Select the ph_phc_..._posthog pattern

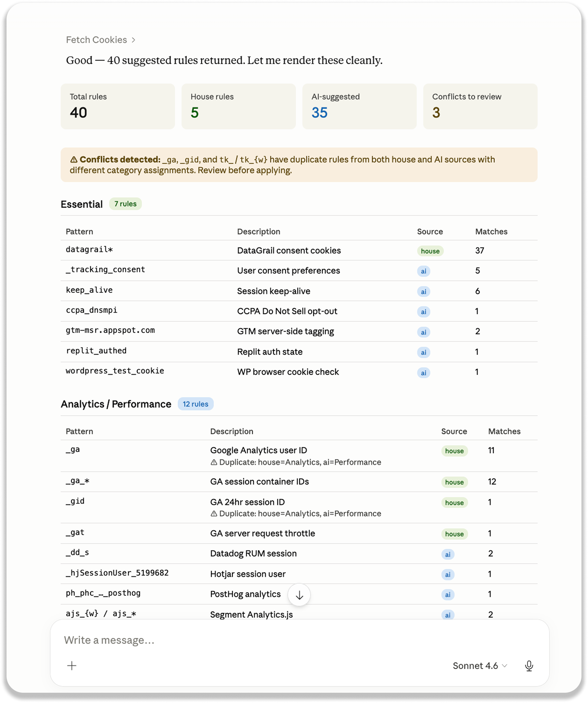tap(103, 593)
